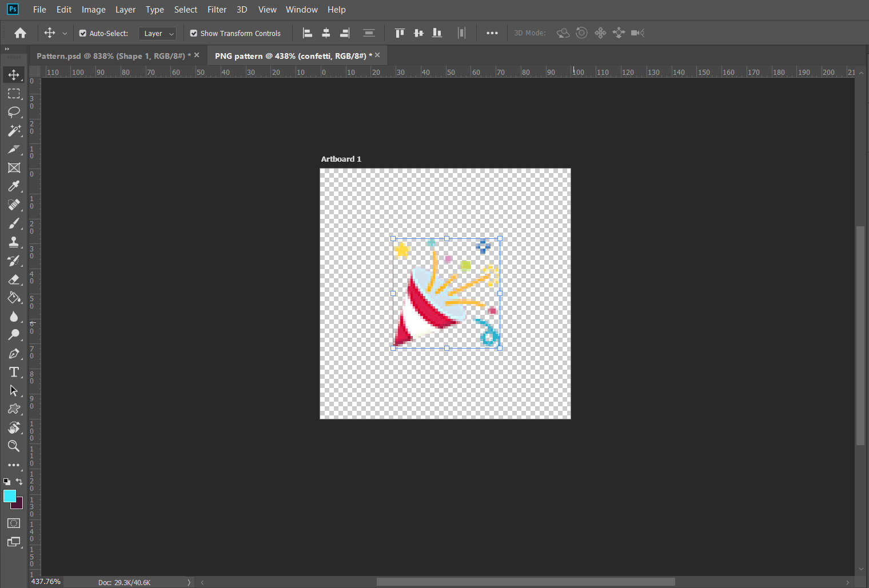Open the Filter menu
The height and width of the screenshot is (588, 869).
(x=217, y=10)
